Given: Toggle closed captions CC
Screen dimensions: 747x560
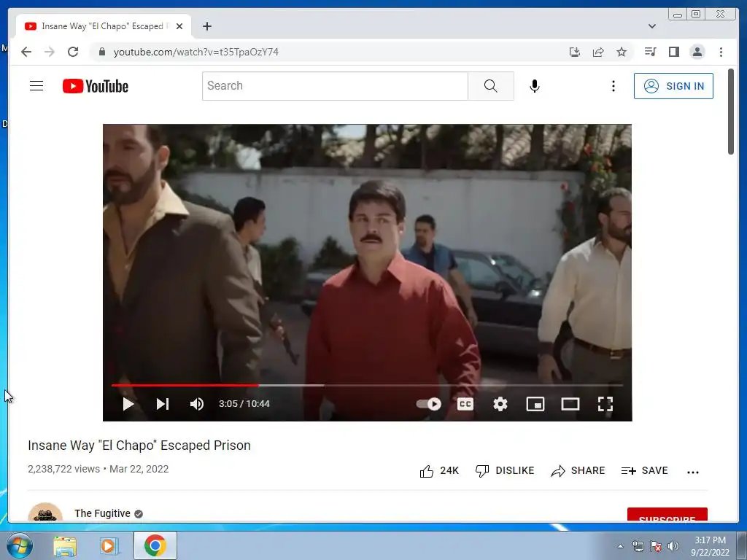Looking at the screenshot, I should click(x=465, y=404).
